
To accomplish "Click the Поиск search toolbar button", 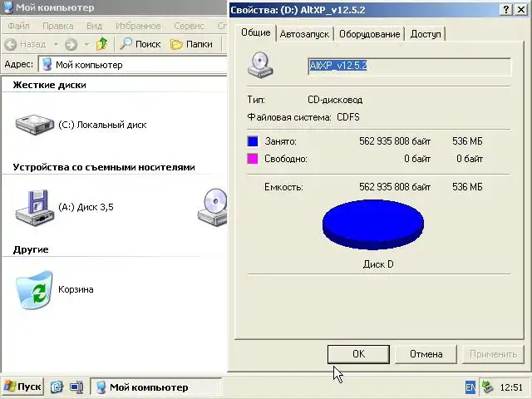I will click(140, 44).
